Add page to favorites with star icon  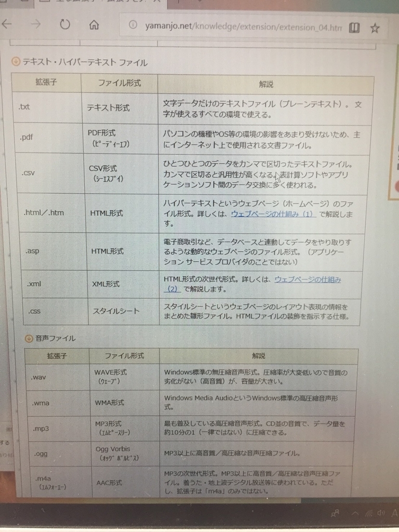coord(375,28)
